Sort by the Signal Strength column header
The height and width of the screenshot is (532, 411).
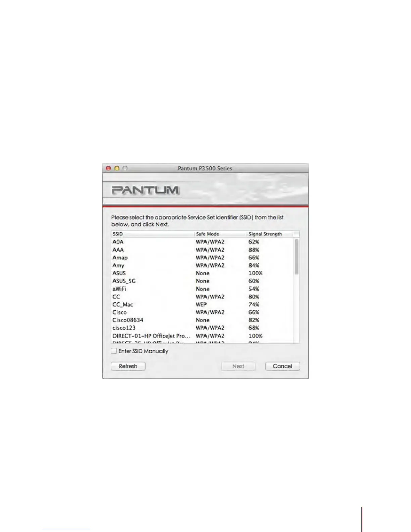coord(270,234)
